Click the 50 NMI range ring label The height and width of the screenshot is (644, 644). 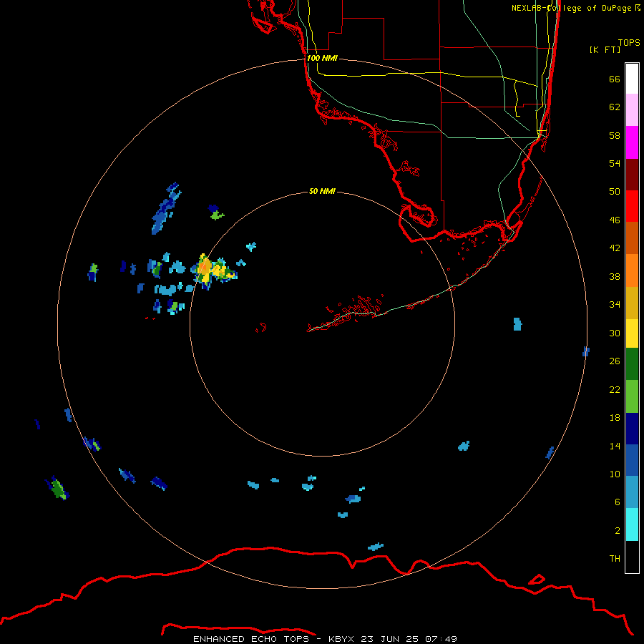pyautogui.click(x=322, y=191)
